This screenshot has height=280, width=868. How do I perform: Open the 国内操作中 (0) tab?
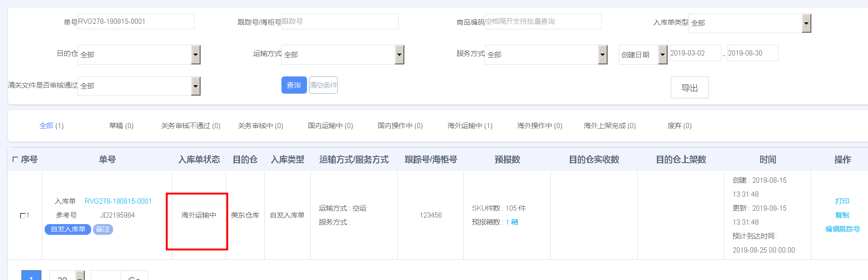[400, 126]
